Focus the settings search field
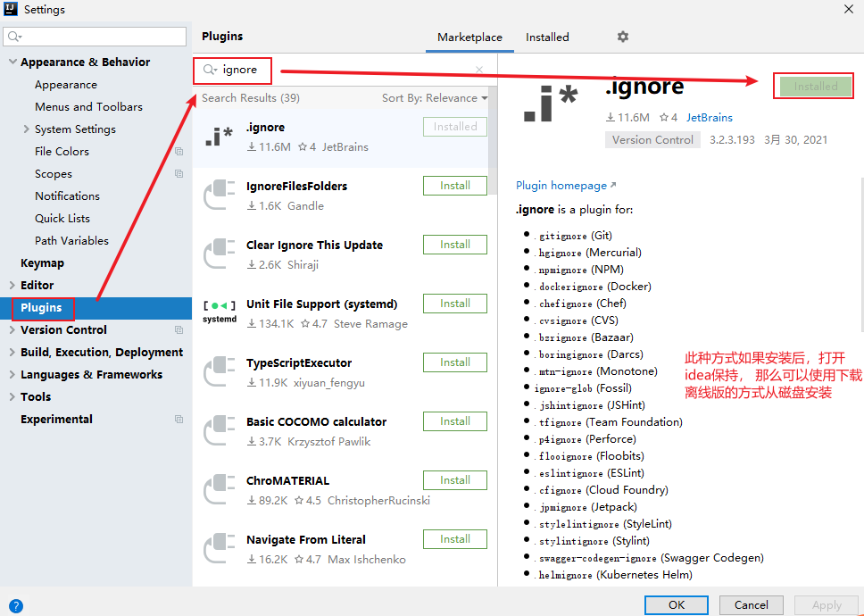Image resolution: width=864 pixels, height=616 pixels. 95,37
